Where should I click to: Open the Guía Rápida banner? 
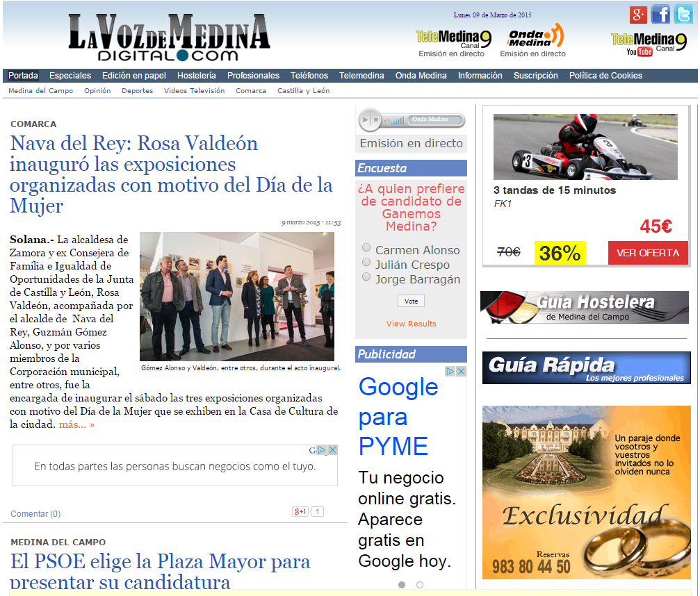(x=586, y=367)
